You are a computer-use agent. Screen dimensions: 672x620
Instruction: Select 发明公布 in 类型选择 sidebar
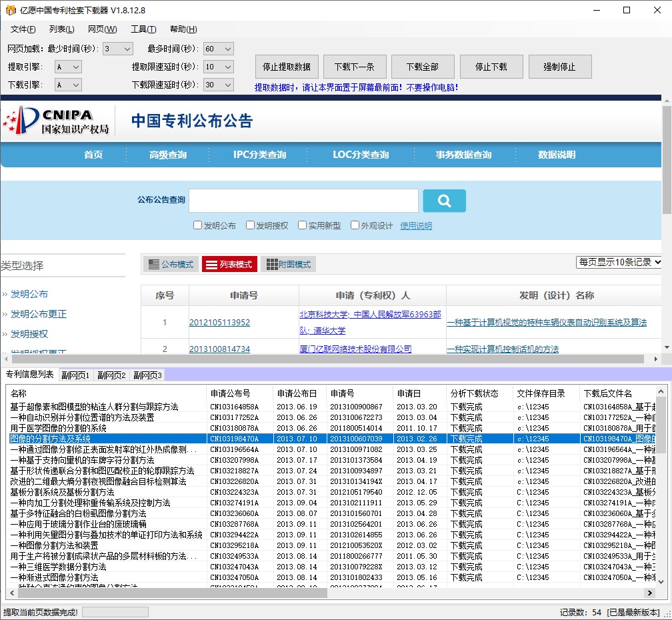[29, 294]
